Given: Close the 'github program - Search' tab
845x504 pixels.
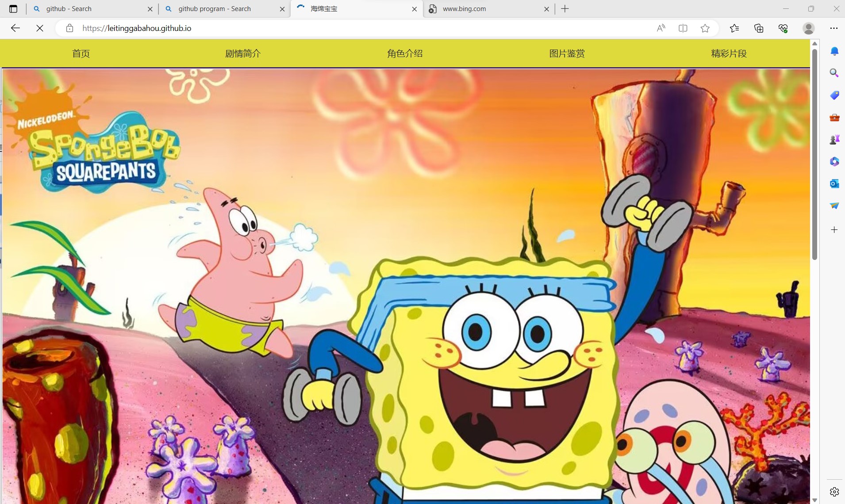Looking at the screenshot, I should coord(282,9).
